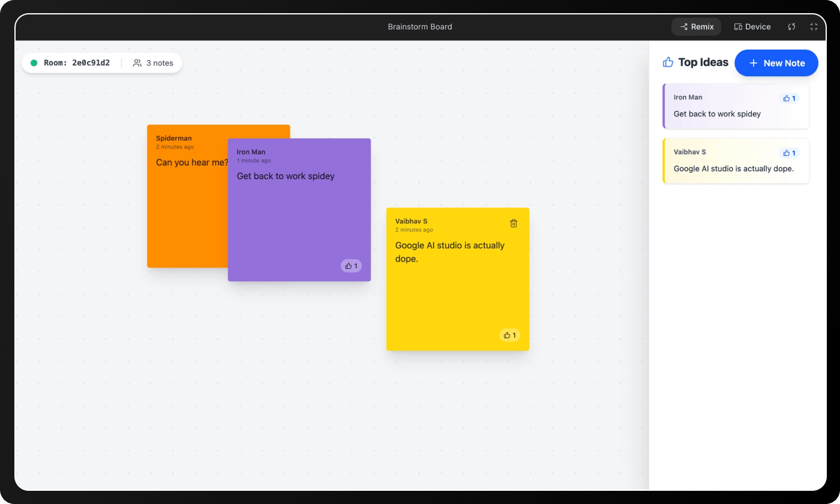Click the Room: 2e0c91d2 label
The width and height of the screenshot is (840, 504).
77,63
